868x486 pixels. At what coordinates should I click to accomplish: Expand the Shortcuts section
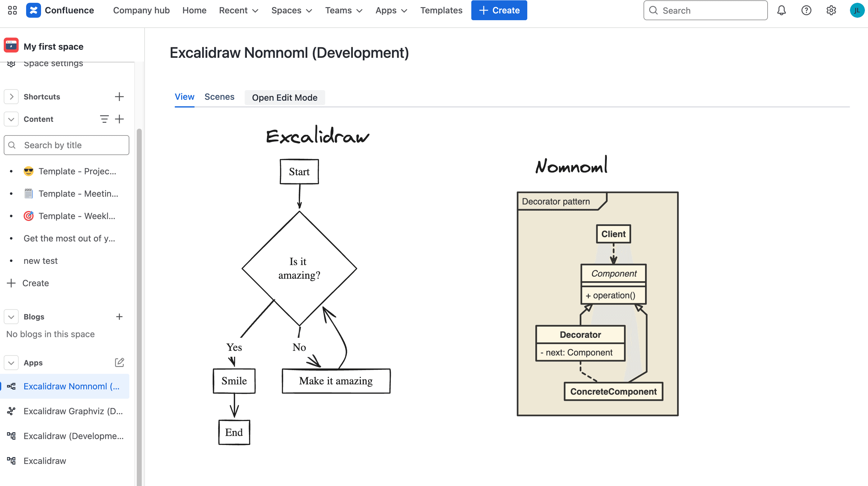coord(11,97)
